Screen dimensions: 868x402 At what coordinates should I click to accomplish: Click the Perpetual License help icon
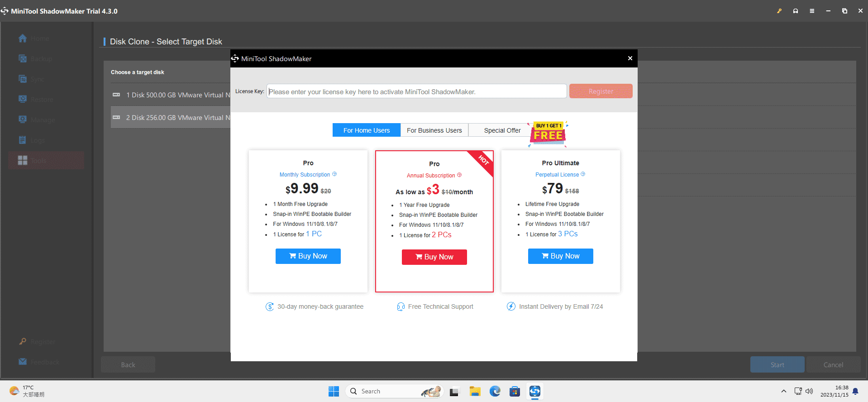point(583,174)
